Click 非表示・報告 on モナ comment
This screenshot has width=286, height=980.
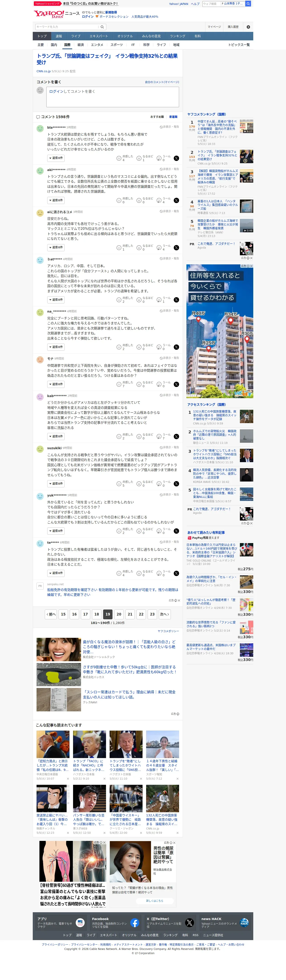click(x=169, y=358)
